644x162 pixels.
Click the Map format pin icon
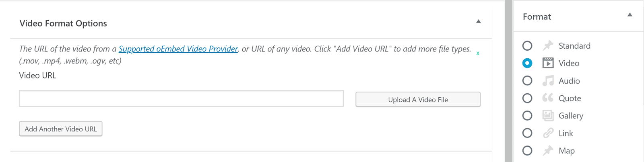(x=548, y=151)
